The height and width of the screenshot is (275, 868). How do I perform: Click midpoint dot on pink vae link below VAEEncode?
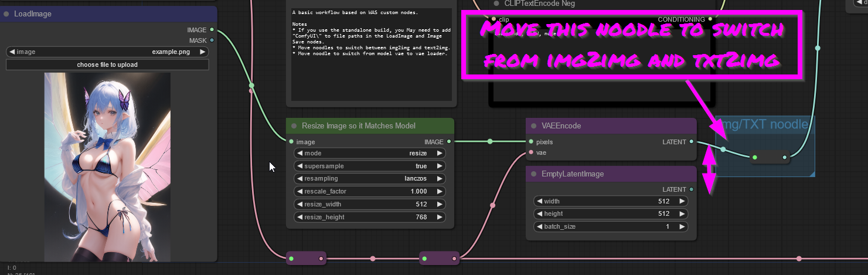point(492,205)
